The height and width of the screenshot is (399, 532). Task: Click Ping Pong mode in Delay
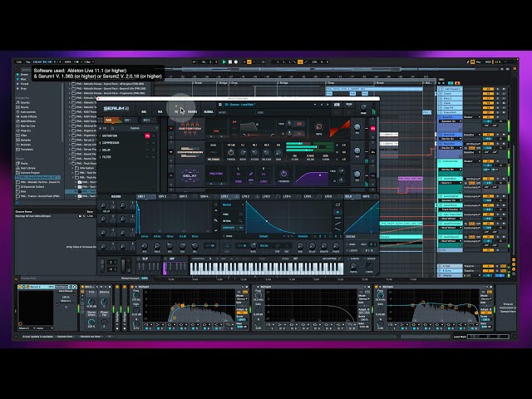click(216, 174)
